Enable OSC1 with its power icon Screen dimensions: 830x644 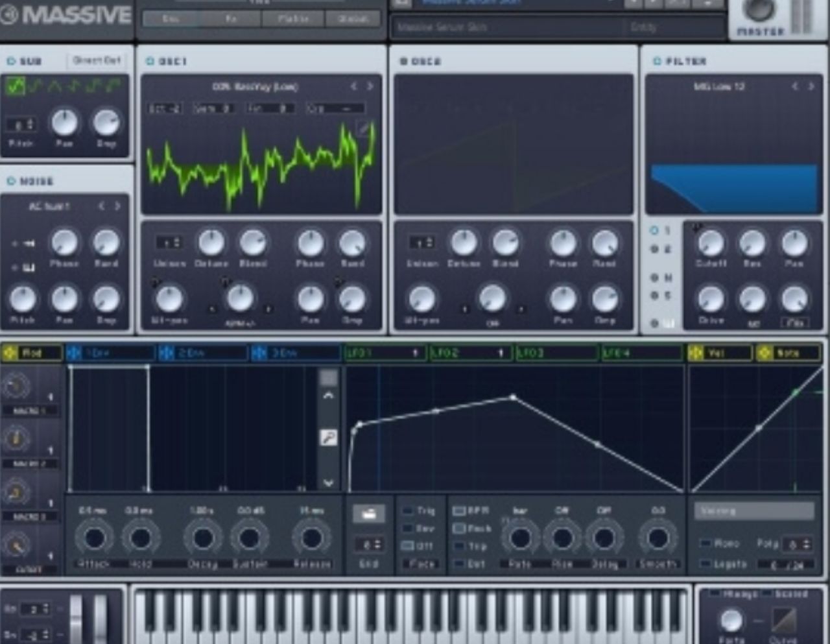pyautogui.click(x=150, y=61)
